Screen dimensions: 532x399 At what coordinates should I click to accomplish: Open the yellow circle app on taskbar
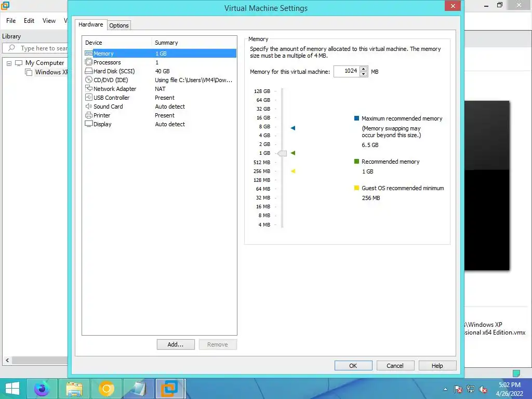point(106,389)
